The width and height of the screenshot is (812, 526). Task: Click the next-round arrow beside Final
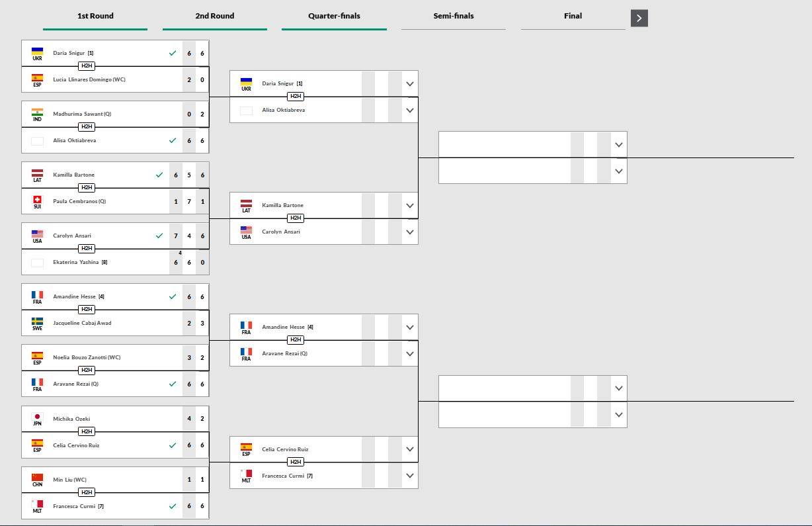click(x=639, y=18)
